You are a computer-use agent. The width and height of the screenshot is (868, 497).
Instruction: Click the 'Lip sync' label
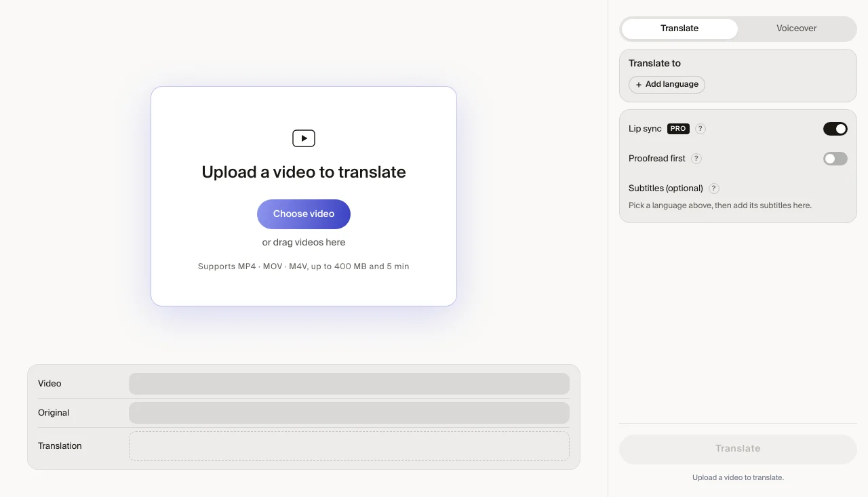click(x=645, y=129)
